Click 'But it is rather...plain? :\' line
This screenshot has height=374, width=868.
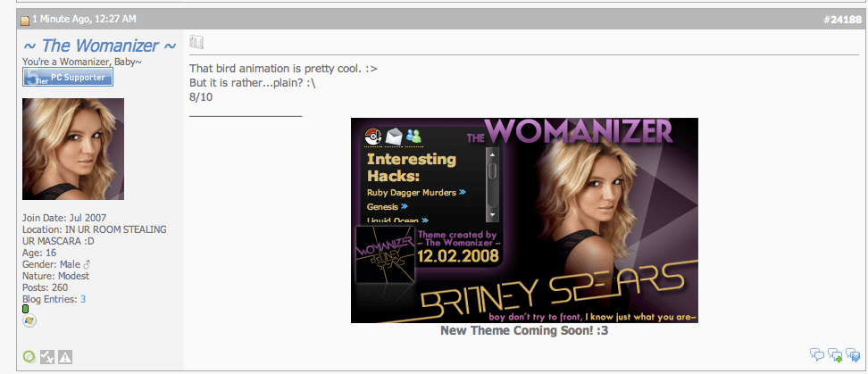253,83
